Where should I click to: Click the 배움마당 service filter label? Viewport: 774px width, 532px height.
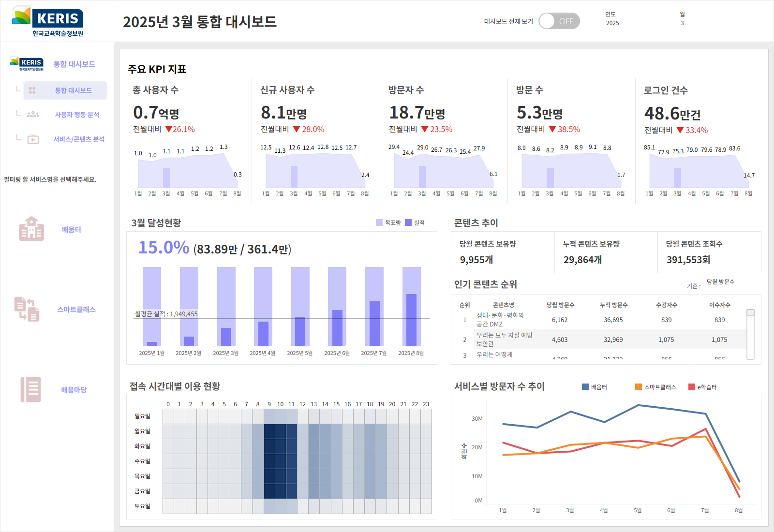pos(74,390)
